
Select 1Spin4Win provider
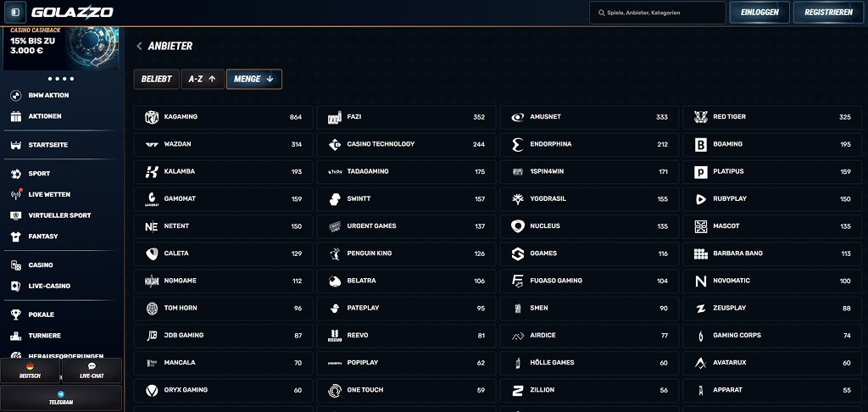589,171
